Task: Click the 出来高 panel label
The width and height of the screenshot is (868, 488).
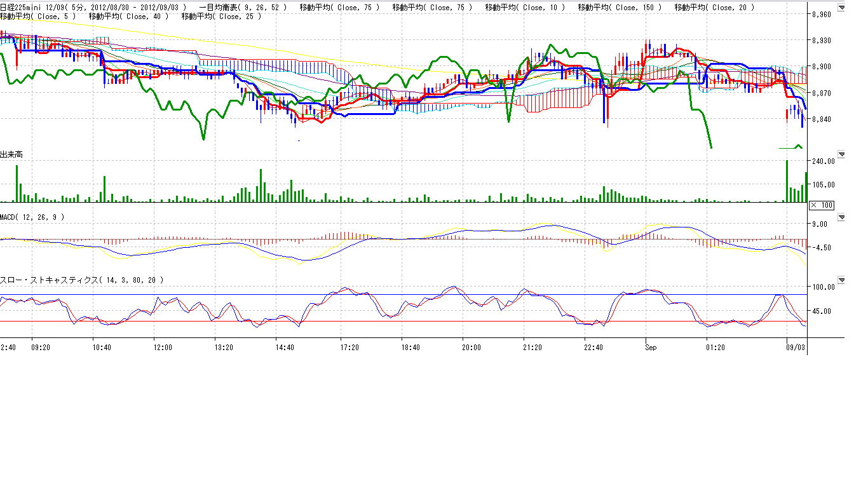Action: [12, 154]
